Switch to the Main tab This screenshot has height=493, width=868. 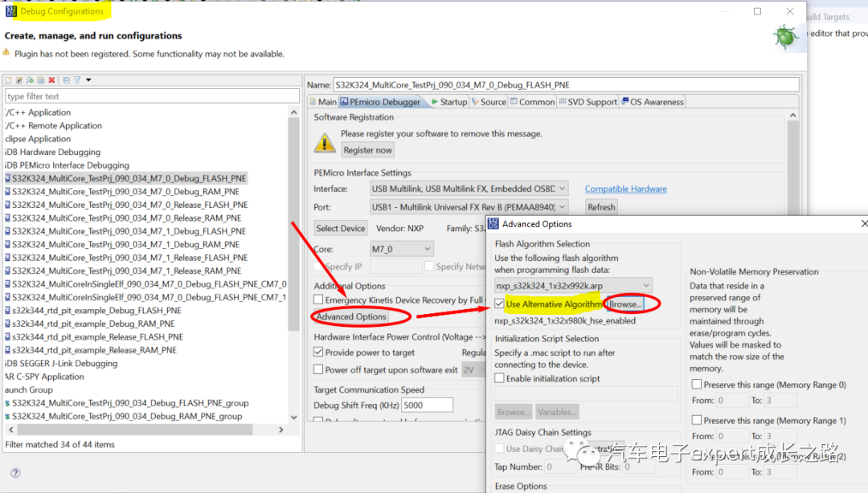[323, 102]
